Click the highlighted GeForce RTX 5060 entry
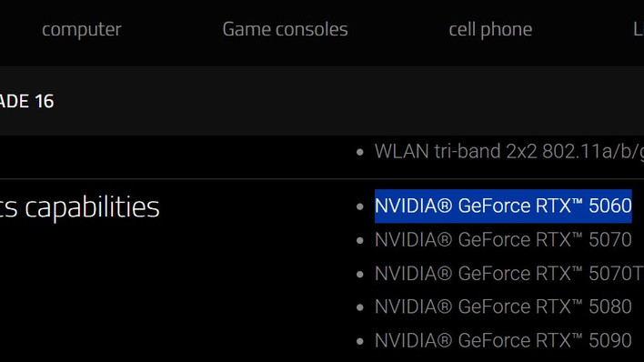 pos(503,206)
